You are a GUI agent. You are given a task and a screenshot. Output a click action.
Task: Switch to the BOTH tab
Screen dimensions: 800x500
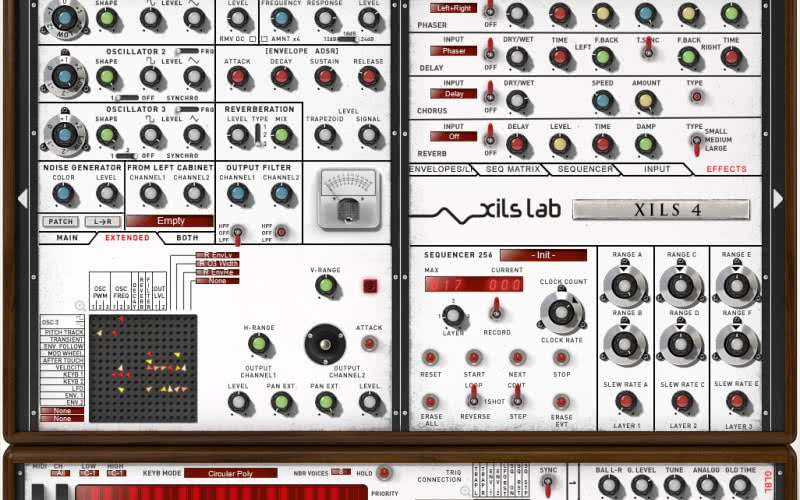coord(187,238)
